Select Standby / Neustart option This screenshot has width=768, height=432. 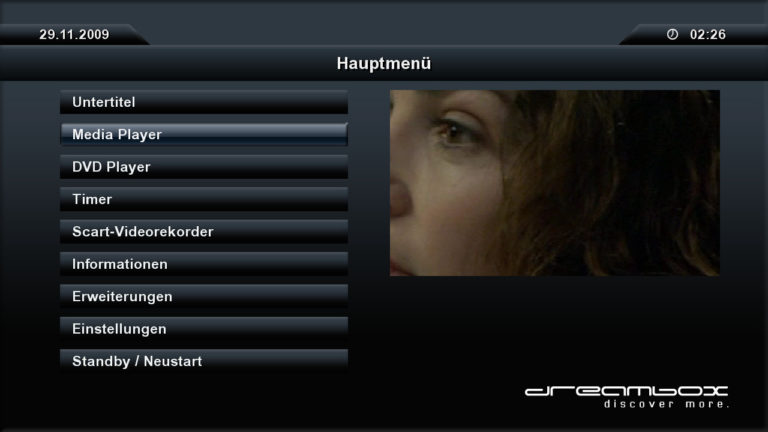[x=204, y=361]
